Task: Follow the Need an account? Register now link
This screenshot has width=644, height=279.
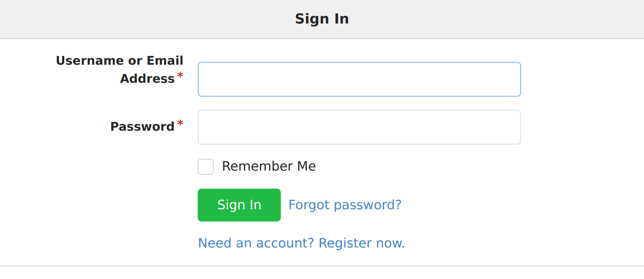Action: click(x=301, y=243)
